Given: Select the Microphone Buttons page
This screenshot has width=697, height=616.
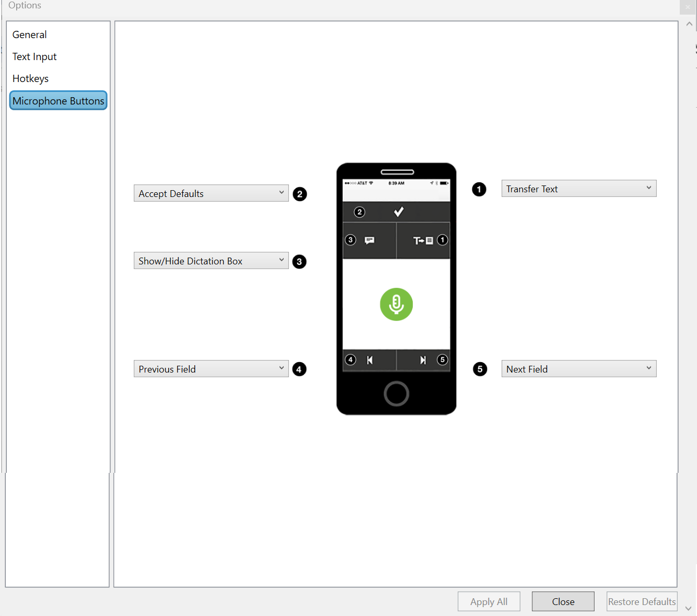Looking at the screenshot, I should [58, 101].
